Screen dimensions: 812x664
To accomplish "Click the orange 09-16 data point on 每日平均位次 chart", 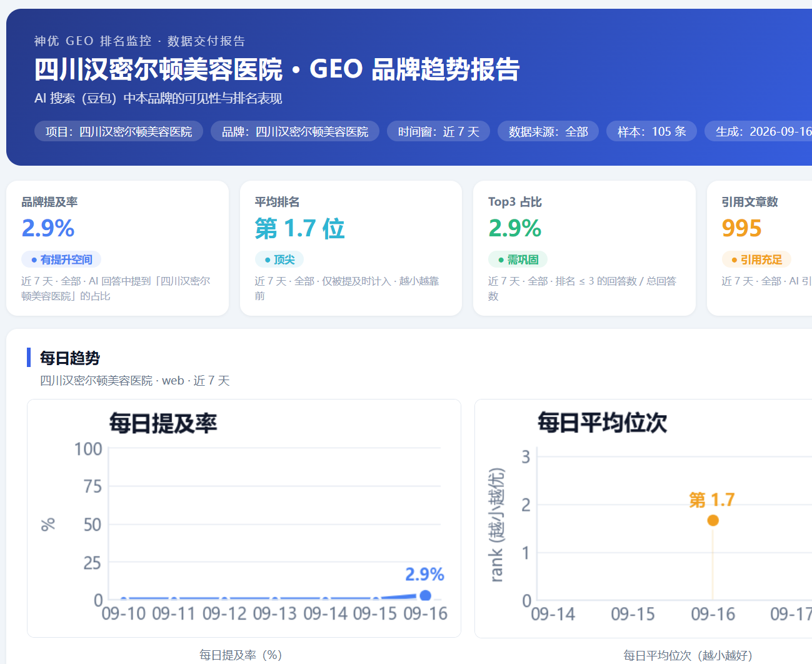I will pyautogui.click(x=713, y=520).
